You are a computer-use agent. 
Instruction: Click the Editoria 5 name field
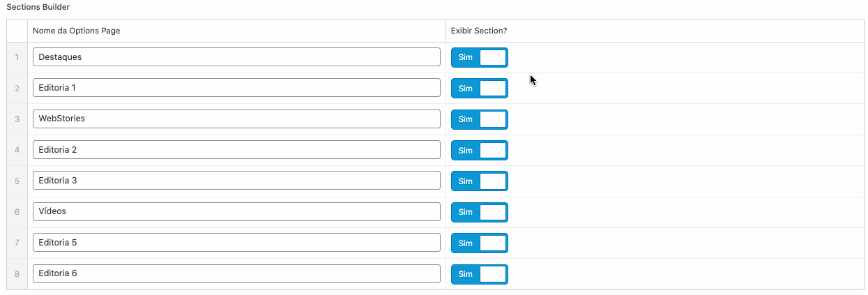[x=236, y=243]
